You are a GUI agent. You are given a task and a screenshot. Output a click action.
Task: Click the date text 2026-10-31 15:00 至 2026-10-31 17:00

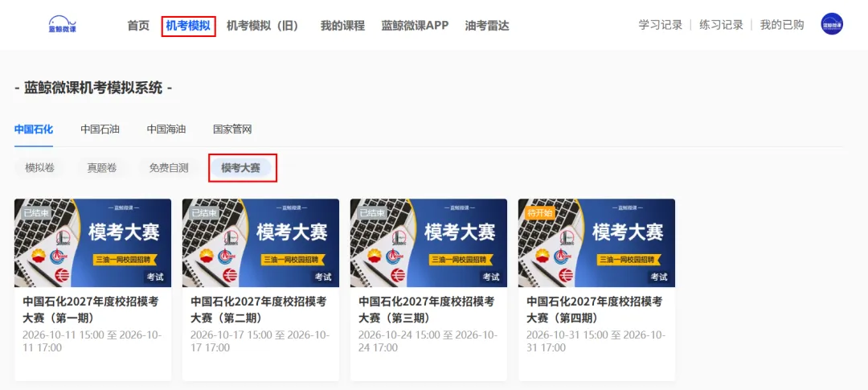596,341
